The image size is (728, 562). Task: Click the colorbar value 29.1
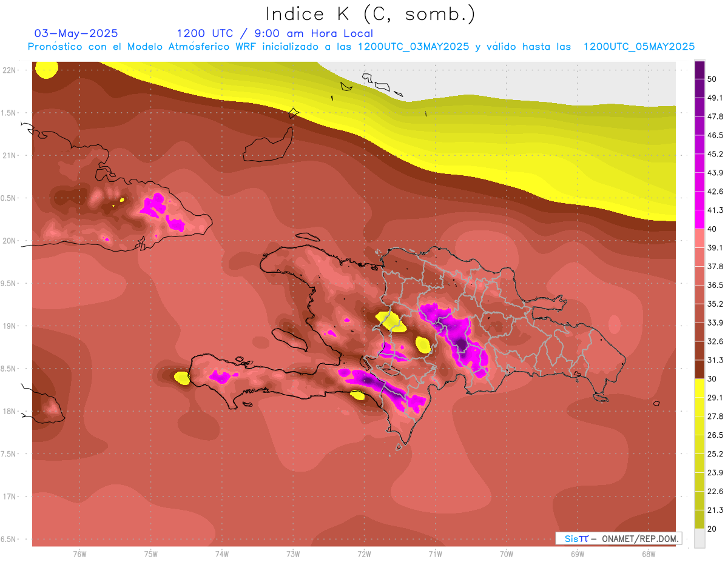[x=715, y=398]
